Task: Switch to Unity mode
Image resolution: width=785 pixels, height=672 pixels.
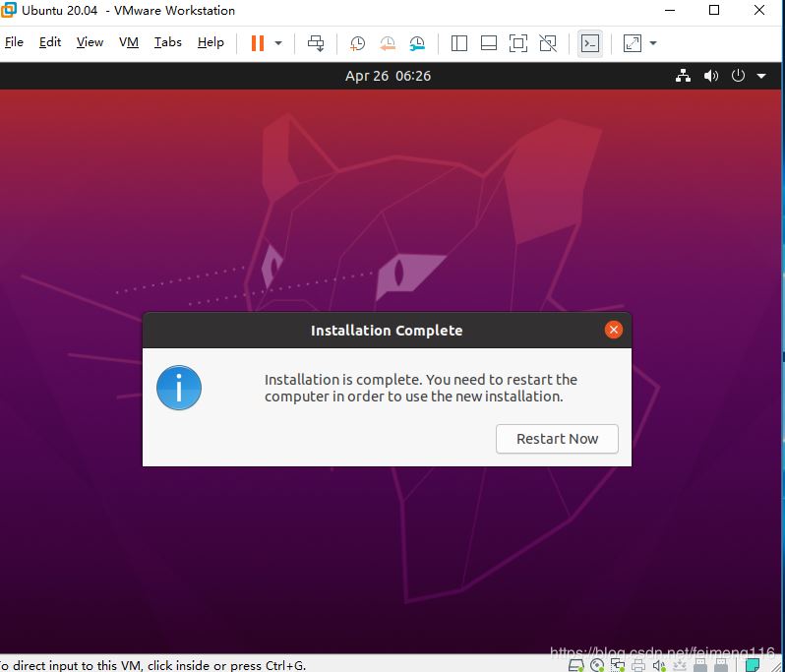Action: click(548, 43)
